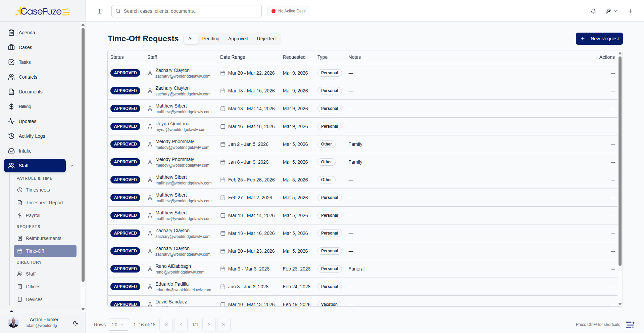This screenshot has height=333, width=644.
Task: Open notifications via the bell icon
Action: (593, 11)
